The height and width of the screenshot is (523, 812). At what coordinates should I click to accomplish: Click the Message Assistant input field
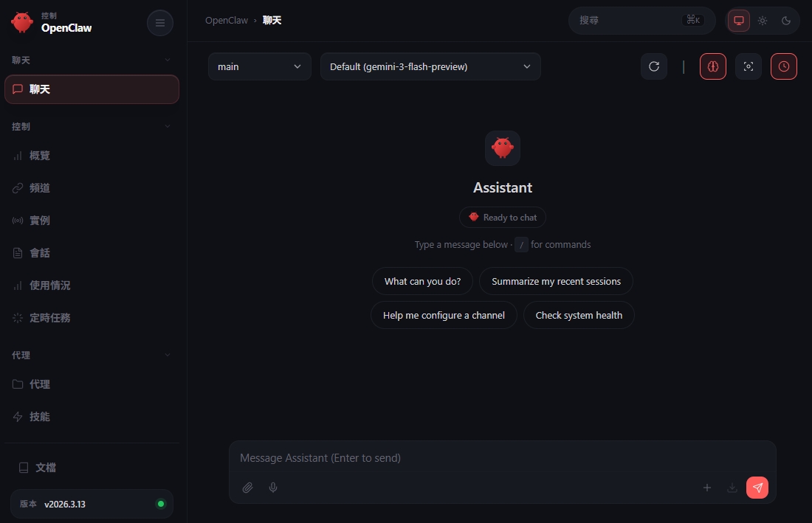click(502, 458)
